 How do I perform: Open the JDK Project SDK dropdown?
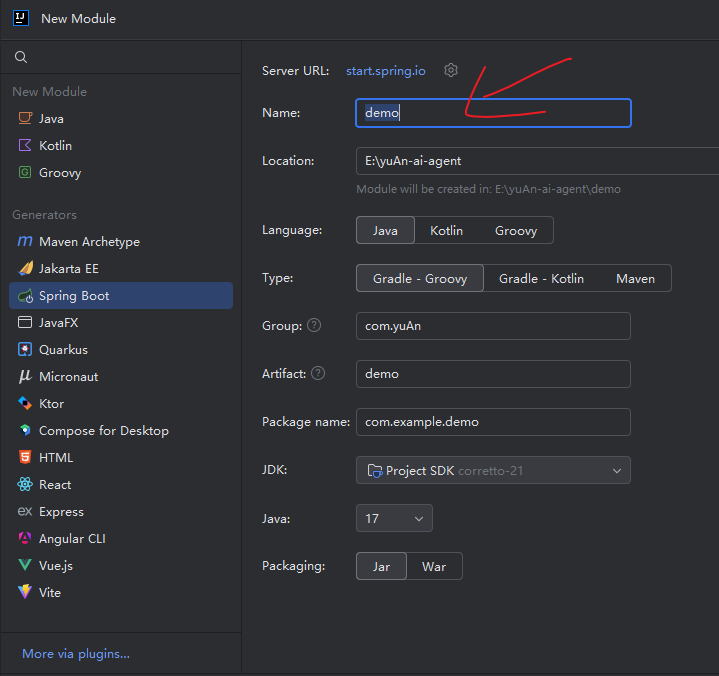[493, 470]
